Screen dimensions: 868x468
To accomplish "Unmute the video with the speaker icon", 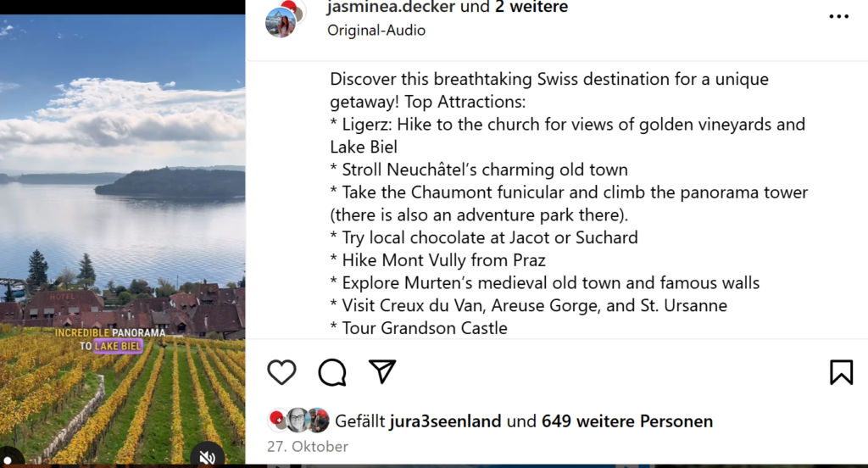I will coord(208,457).
